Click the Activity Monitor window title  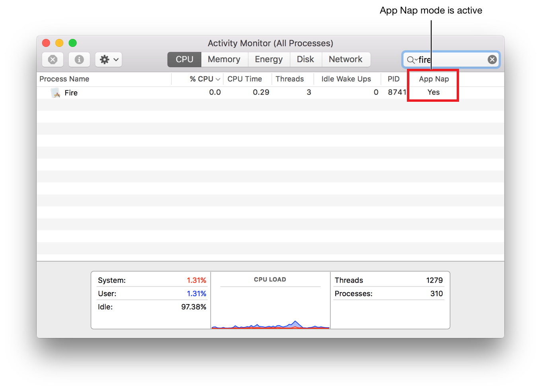270,43
